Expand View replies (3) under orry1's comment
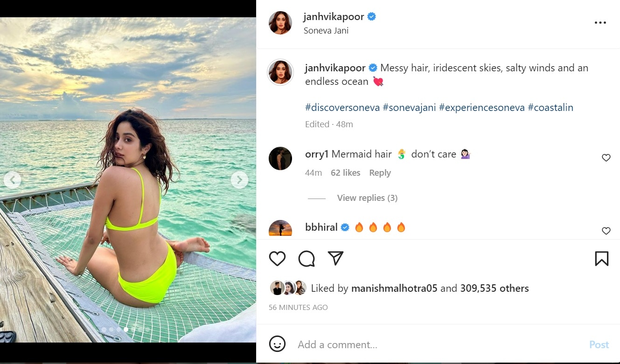The height and width of the screenshot is (364, 620). (x=367, y=198)
